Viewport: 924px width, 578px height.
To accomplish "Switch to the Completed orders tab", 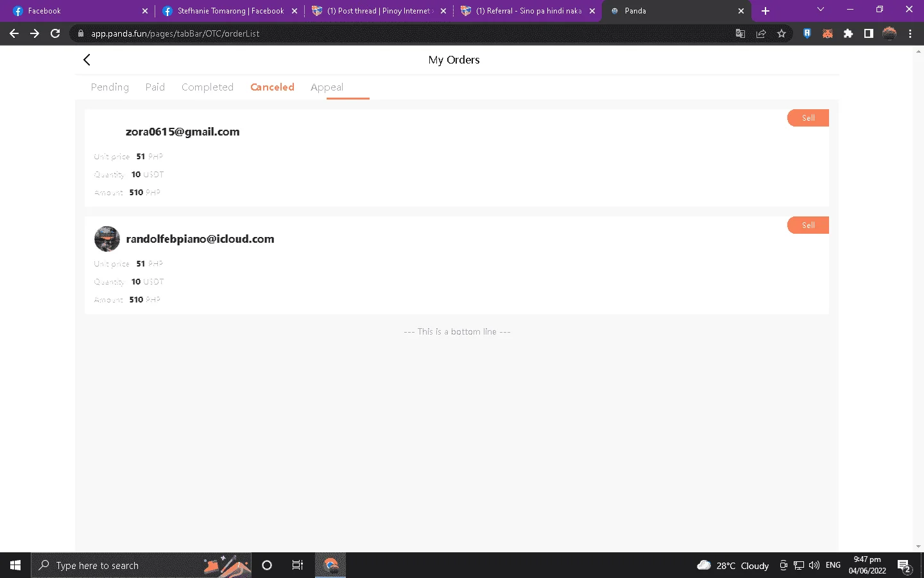I will (207, 87).
